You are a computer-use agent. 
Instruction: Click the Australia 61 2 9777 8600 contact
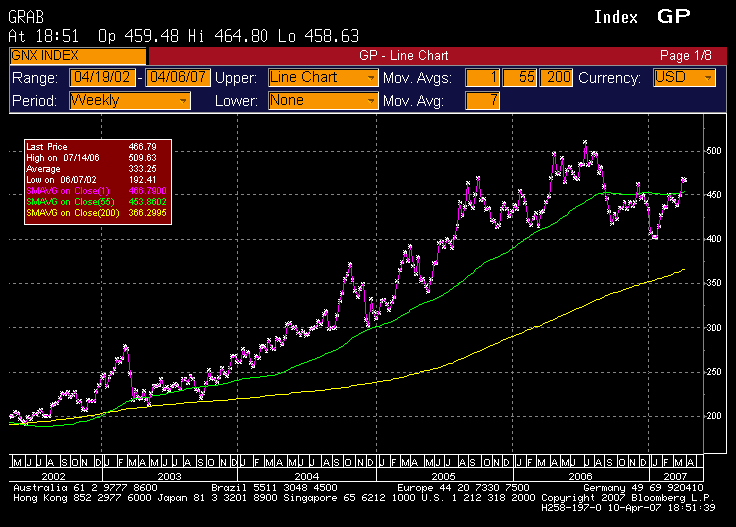(85, 488)
